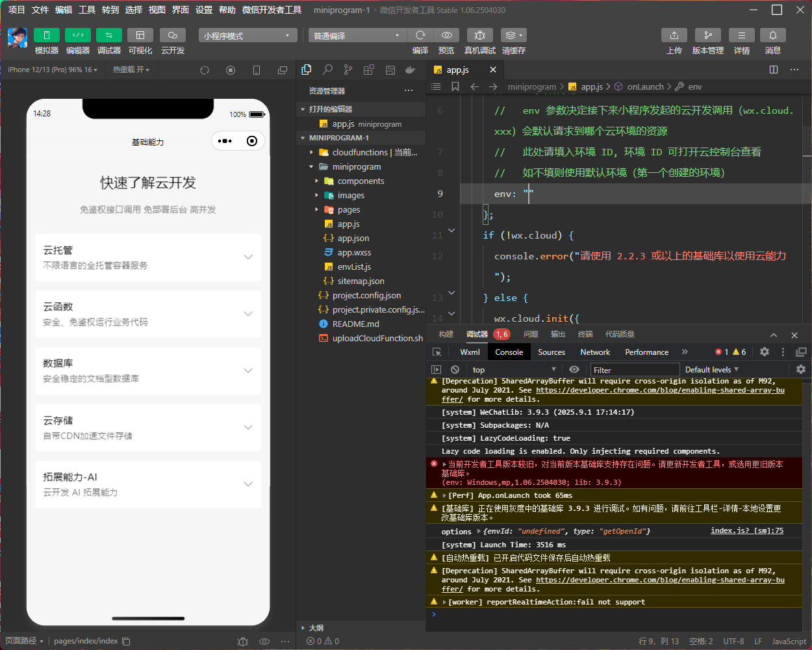
Task: Click the Docker whale icon in the sidebar
Action: (x=411, y=70)
